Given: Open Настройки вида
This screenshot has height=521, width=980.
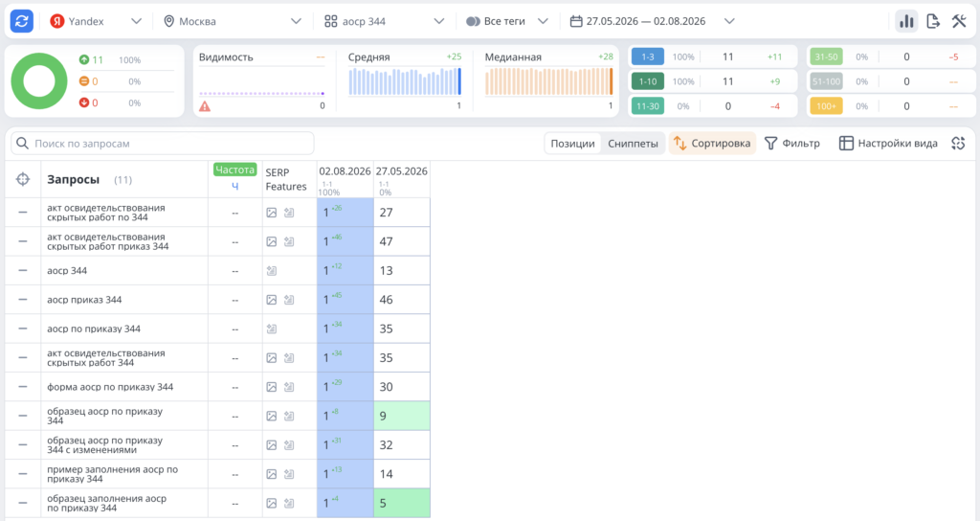Looking at the screenshot, I should [888, 144].
